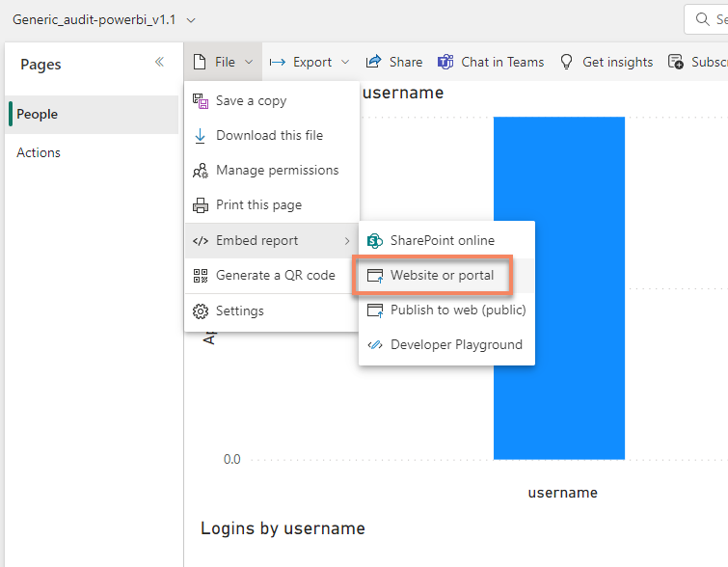Open the File menu dropdown
This screenshot has width=728, height=567.
tap(224, 62)
